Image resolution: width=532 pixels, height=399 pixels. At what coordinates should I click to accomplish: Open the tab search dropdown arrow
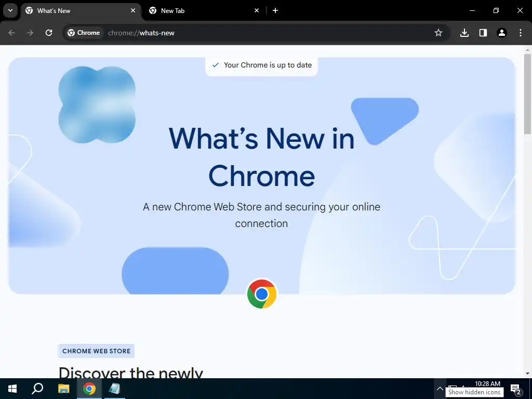[10, 10]
